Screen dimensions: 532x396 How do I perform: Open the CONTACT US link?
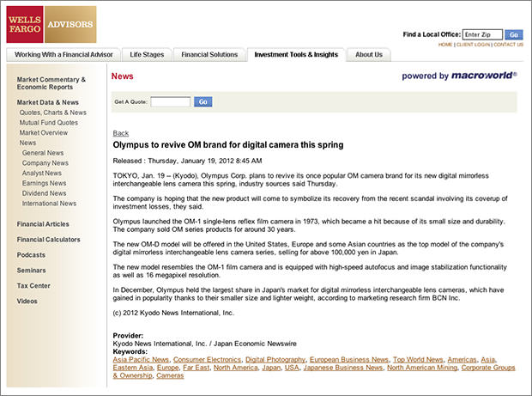pos(508,45)
